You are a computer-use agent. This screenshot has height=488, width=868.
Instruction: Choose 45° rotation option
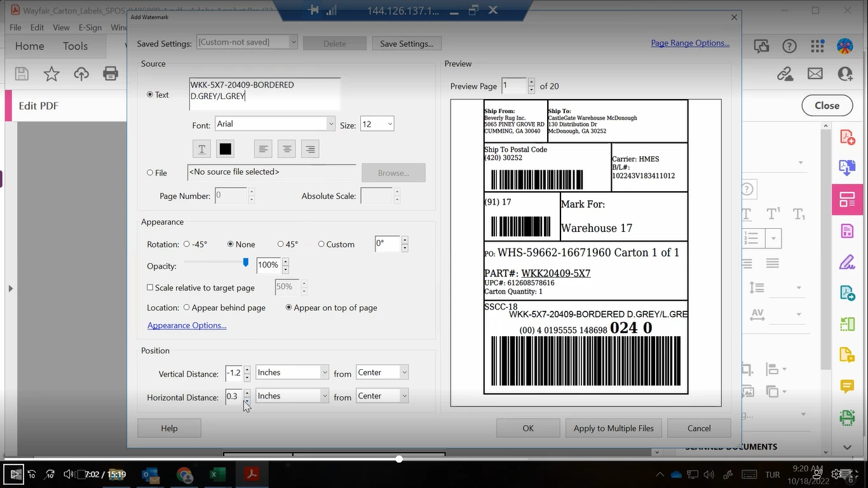(281, 244)
